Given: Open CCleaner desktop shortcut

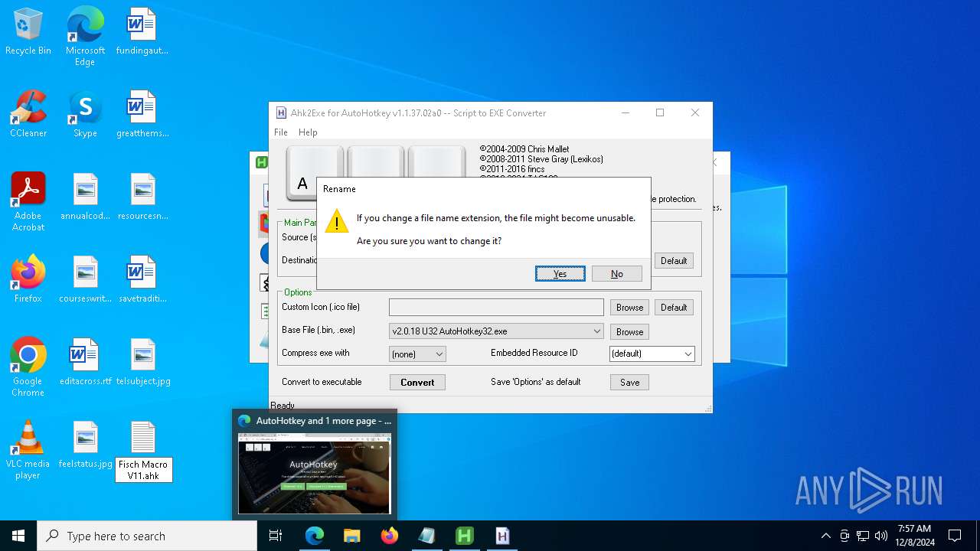Looking at the screenshot, I should coord(28,115).
